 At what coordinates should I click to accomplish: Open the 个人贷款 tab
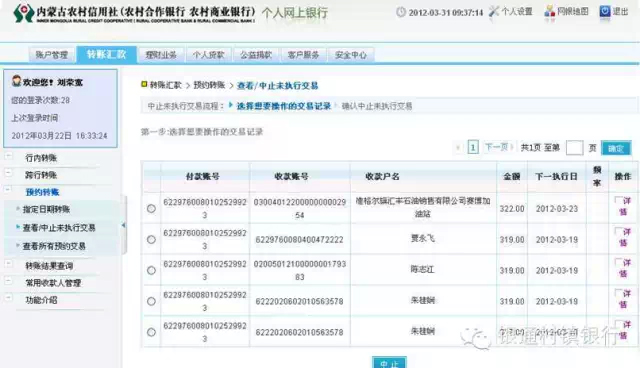209,55
